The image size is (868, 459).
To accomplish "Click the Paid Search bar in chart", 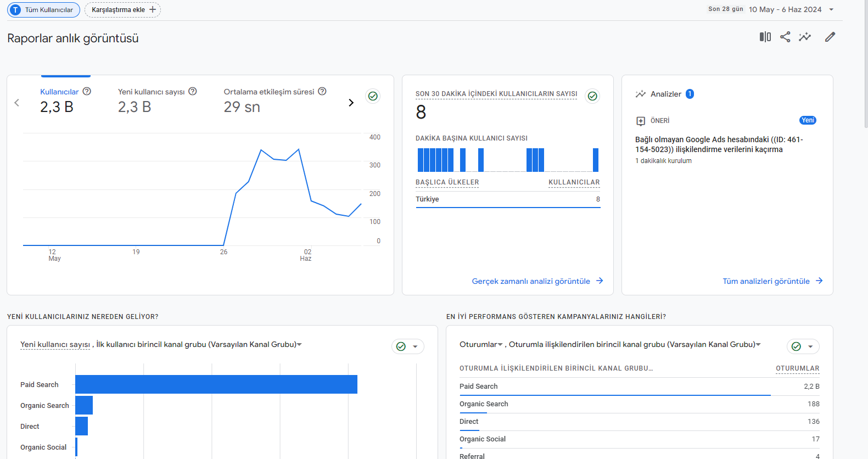I will click(216, 384).
